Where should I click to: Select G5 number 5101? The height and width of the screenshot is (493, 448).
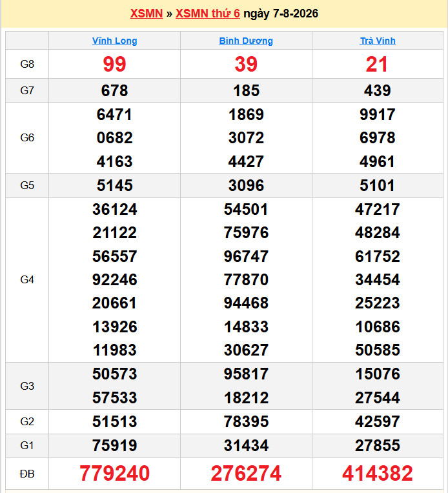click(377, 185)
